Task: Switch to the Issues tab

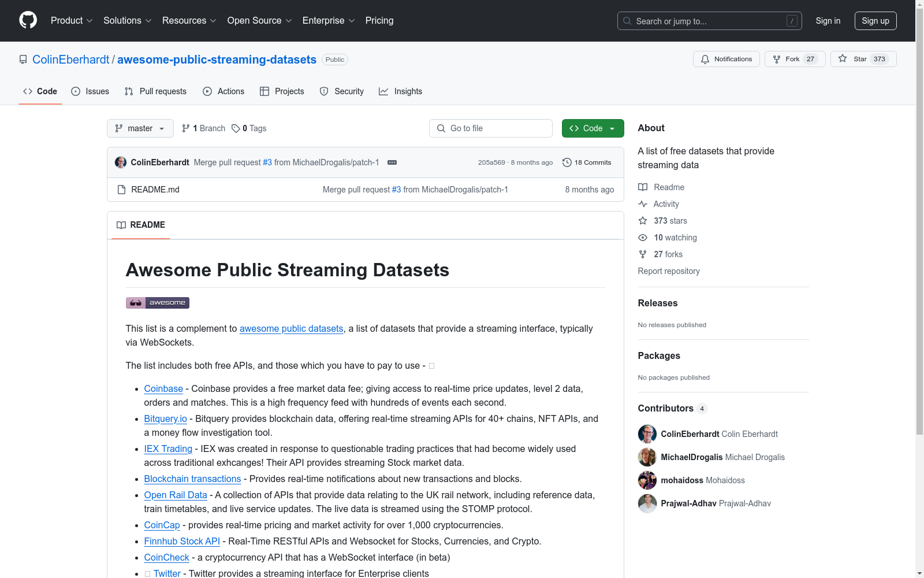Action: tap(90, 91)
